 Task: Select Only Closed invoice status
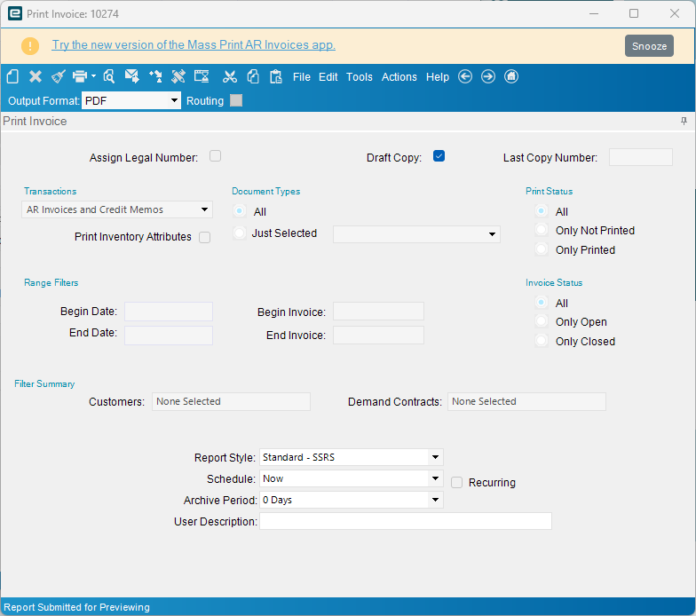(x=542, y=341)
